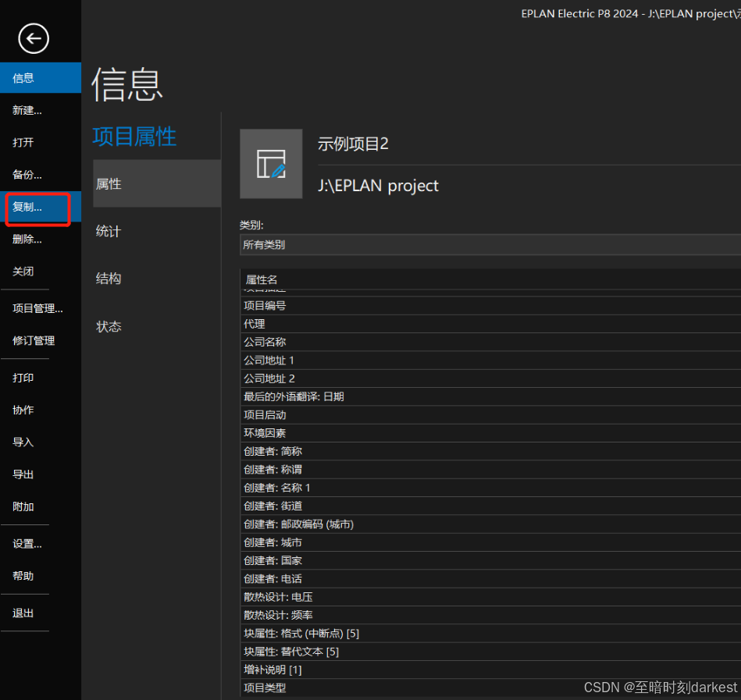Select the 散热设计: 频率 row
741x700 pixels.
click(x=490, y=615)
